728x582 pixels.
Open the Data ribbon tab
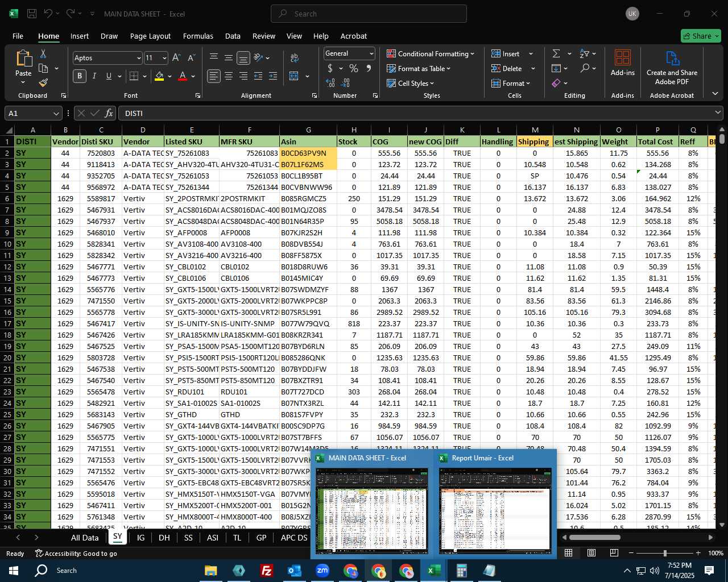[x=233, y=36]
